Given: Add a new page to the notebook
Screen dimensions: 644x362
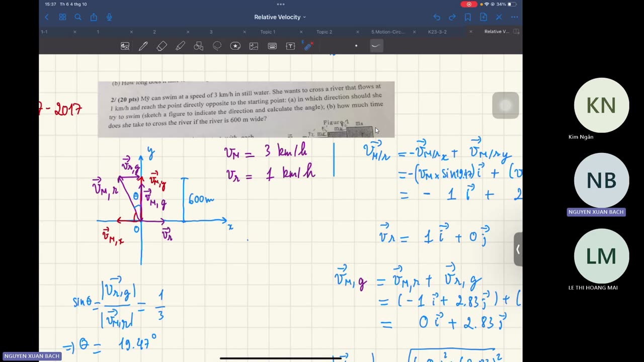Looking at the screenshot, I should tap(484, 17).
